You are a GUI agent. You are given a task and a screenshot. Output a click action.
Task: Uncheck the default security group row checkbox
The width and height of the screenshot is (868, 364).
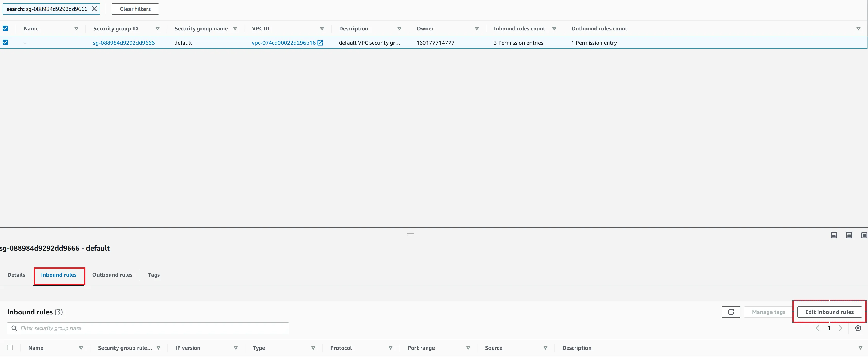coord(5,43)
